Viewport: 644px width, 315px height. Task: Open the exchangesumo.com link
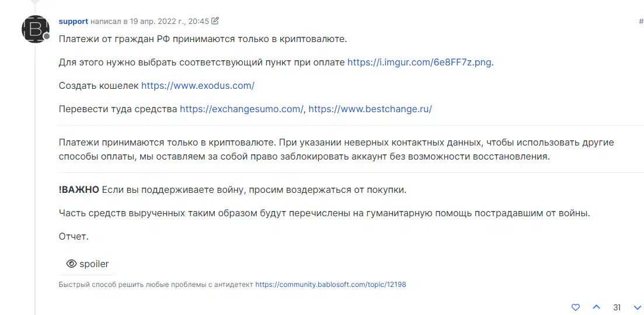click(x=242, y=109)
